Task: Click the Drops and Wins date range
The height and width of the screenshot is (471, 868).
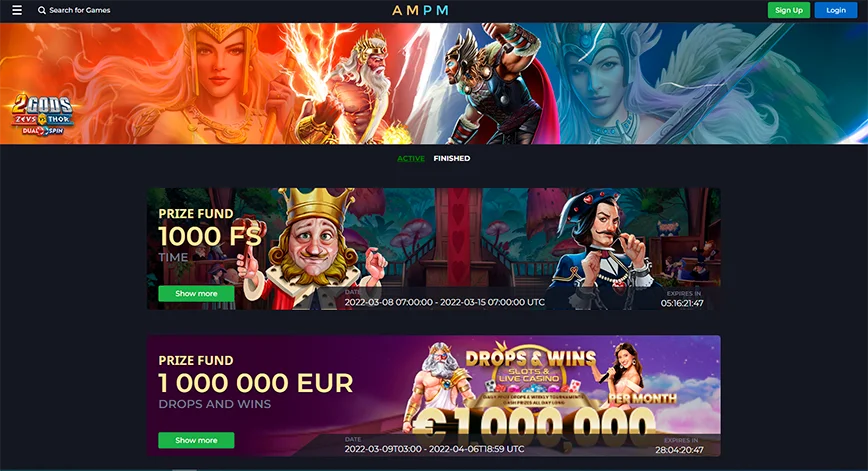Action: point(434,449)
